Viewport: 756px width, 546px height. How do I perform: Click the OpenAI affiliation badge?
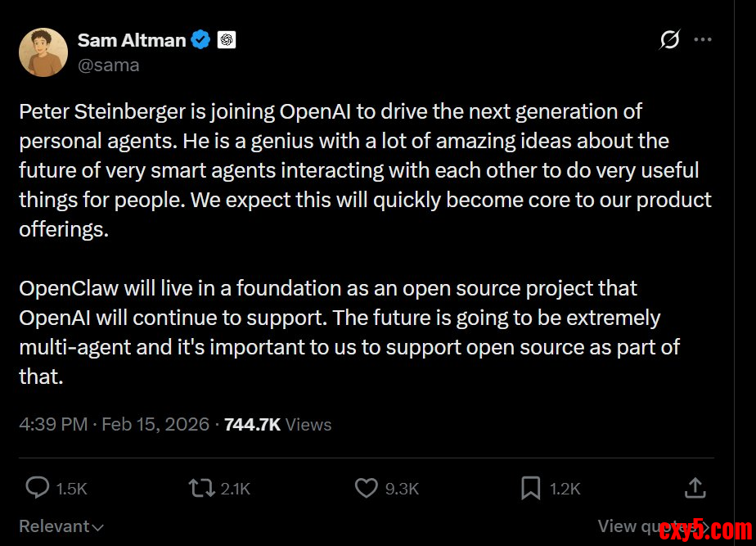click(x=227, y=39)
